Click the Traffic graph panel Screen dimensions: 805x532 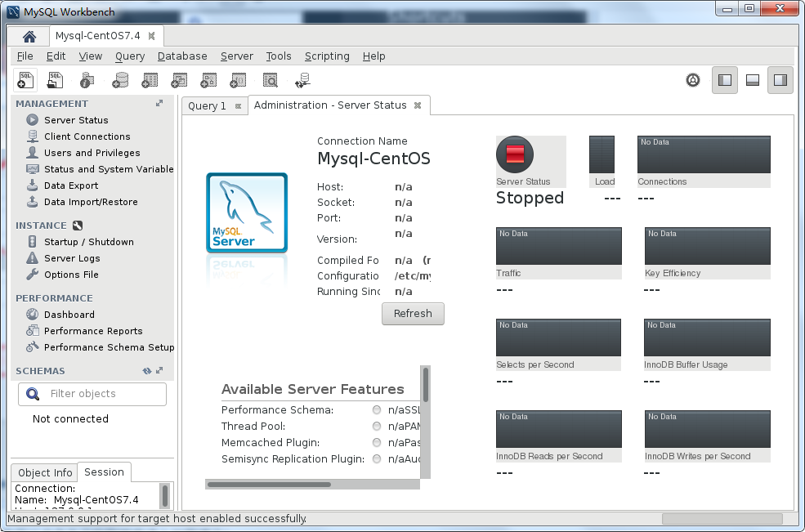click(x=558, y=246)
